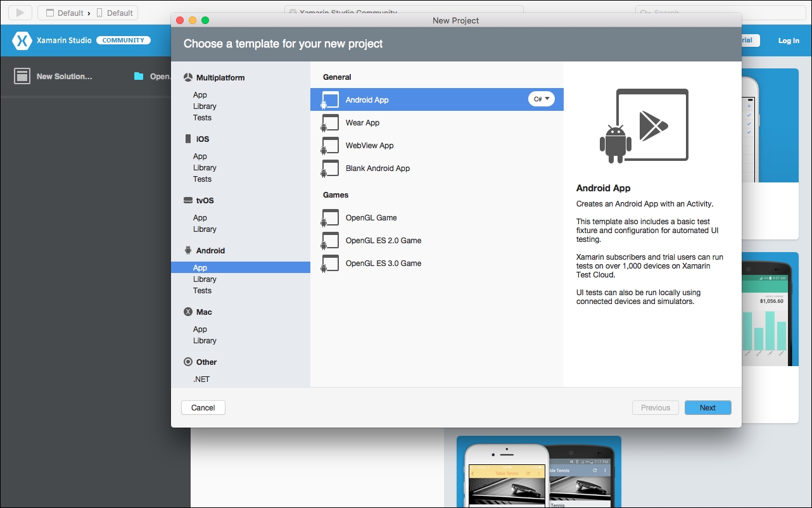The image size is (812, 508).
Task: Click the Wear App template label
Action: [x=362, y=123]
